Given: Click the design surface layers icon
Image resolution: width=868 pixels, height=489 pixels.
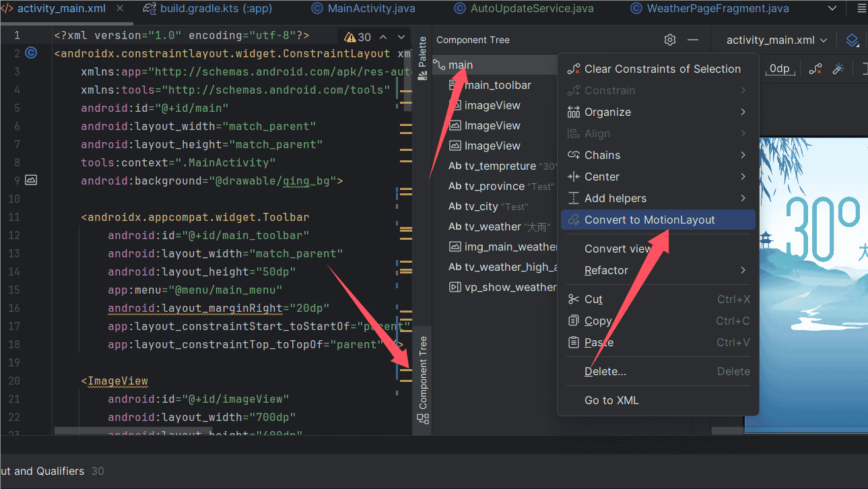Looking at the screenshot, I should [853, 40].
